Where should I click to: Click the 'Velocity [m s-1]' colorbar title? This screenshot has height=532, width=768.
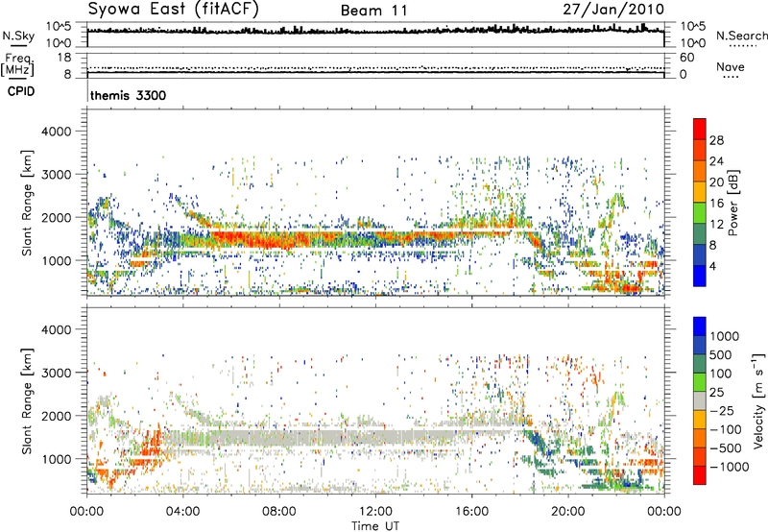point(758,400)
